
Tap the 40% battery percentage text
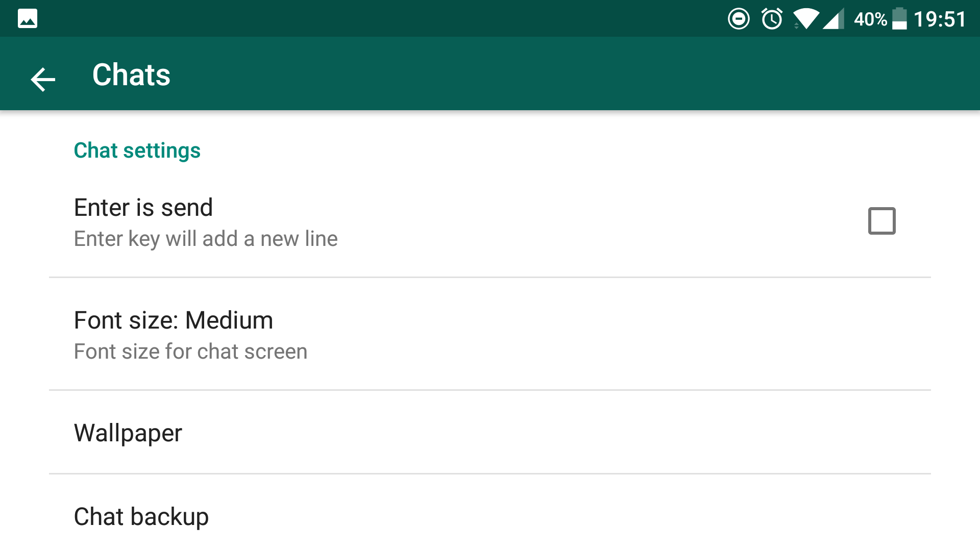pos(870,19)
